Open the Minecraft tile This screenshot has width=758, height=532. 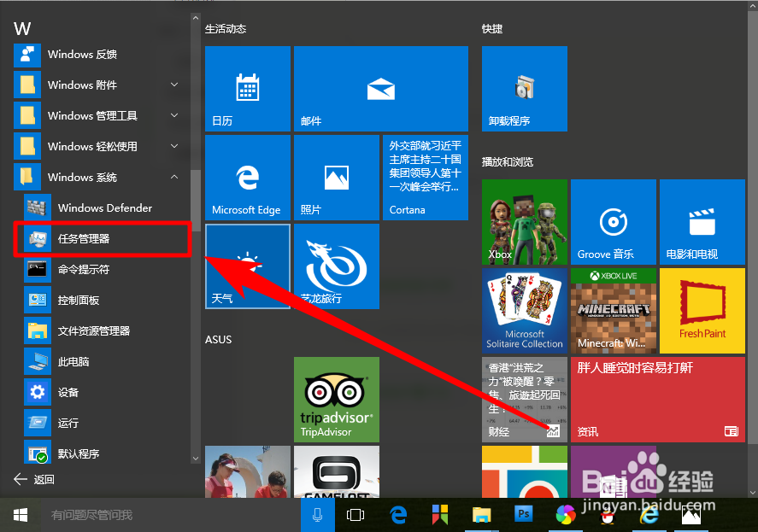(x=613, y=310)
